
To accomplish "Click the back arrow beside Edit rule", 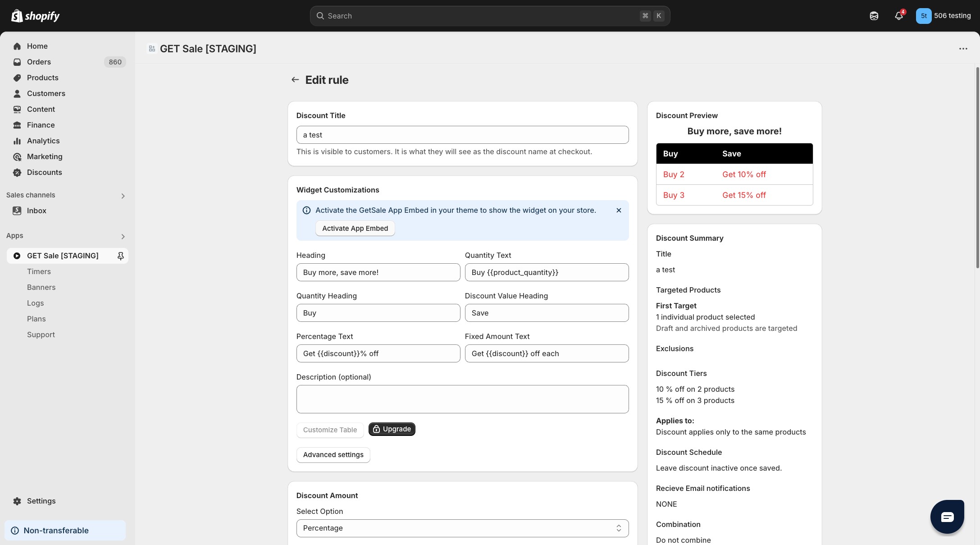I will tap(295, 80).
